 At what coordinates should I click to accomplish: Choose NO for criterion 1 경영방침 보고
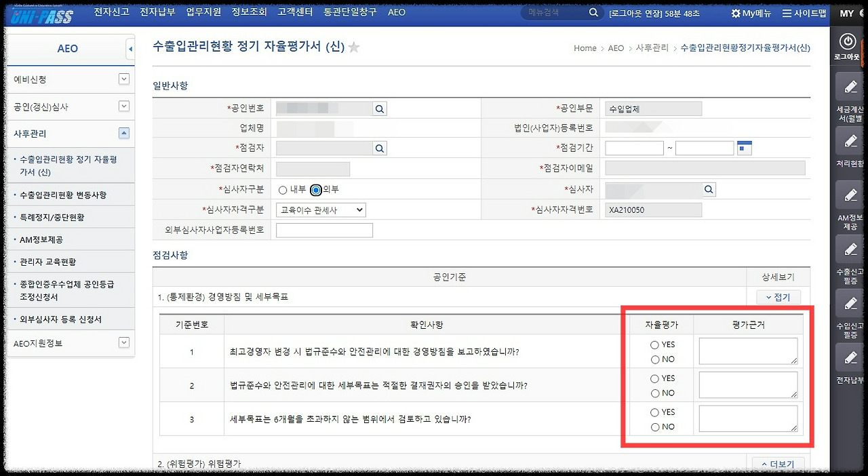654,359
